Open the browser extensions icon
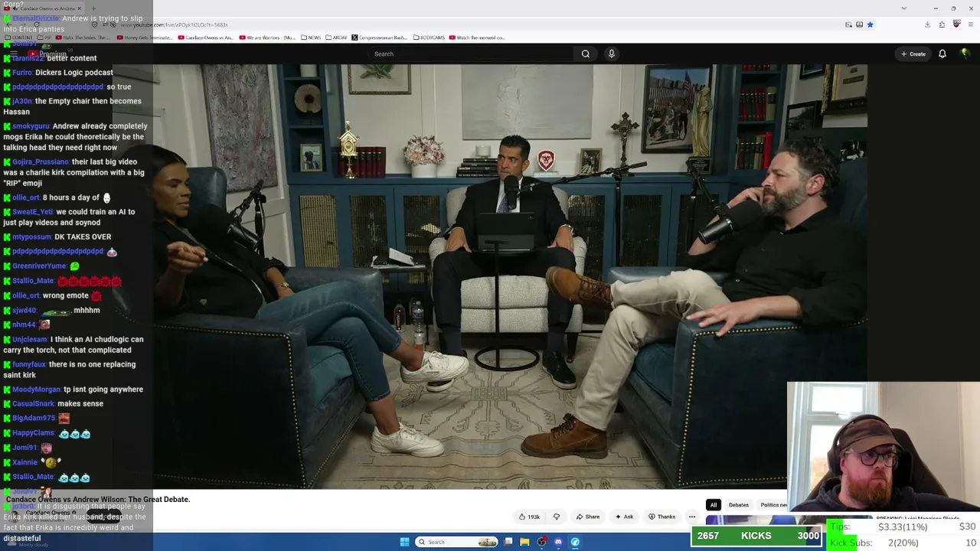Viewport: 980px width, 551px height. (942, 24)
